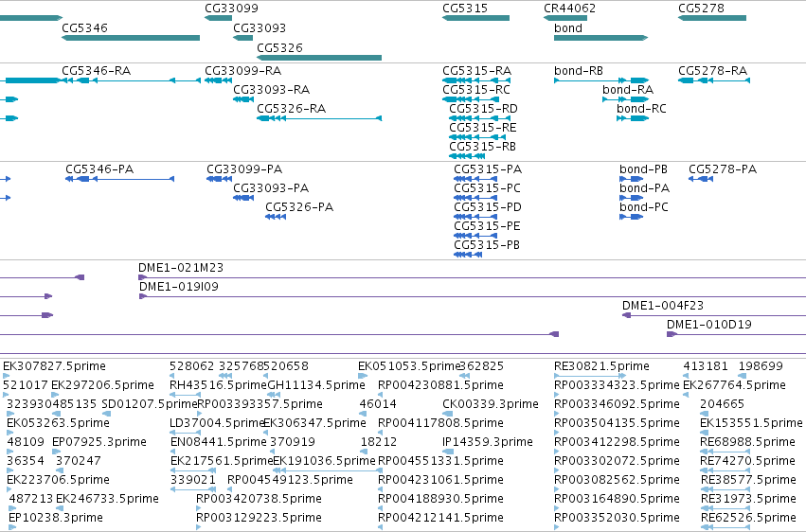Click protein CG5326-PA

click(x=276, y=217)
